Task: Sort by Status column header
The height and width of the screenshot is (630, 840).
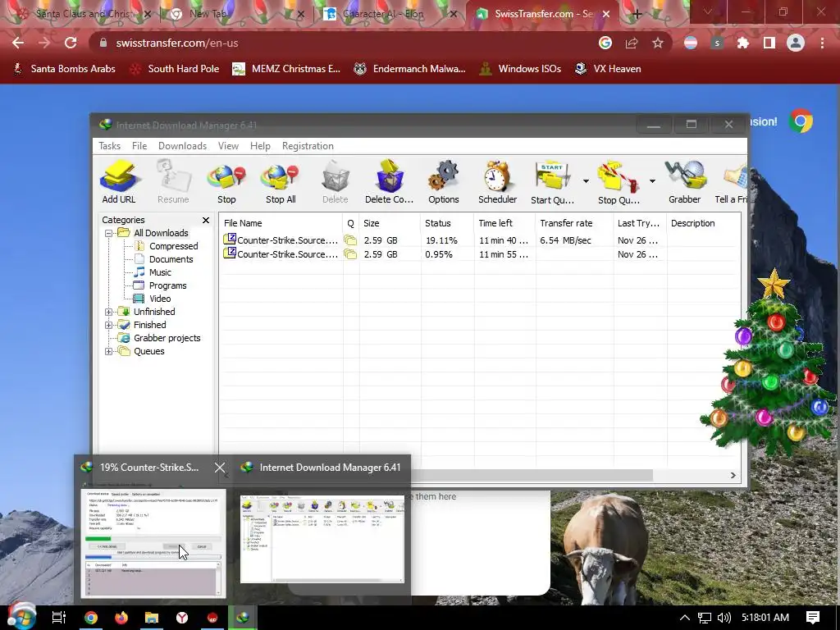Action: 447,223
